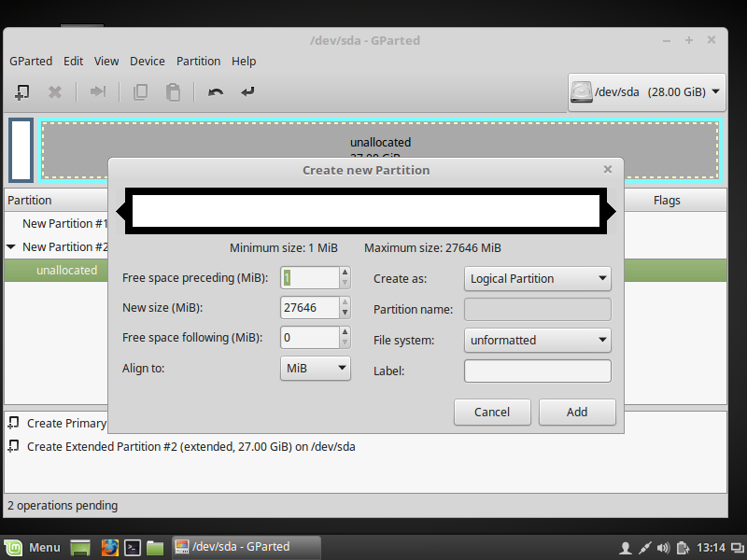
Task: Decrease Free space following value
Action: 345,343
